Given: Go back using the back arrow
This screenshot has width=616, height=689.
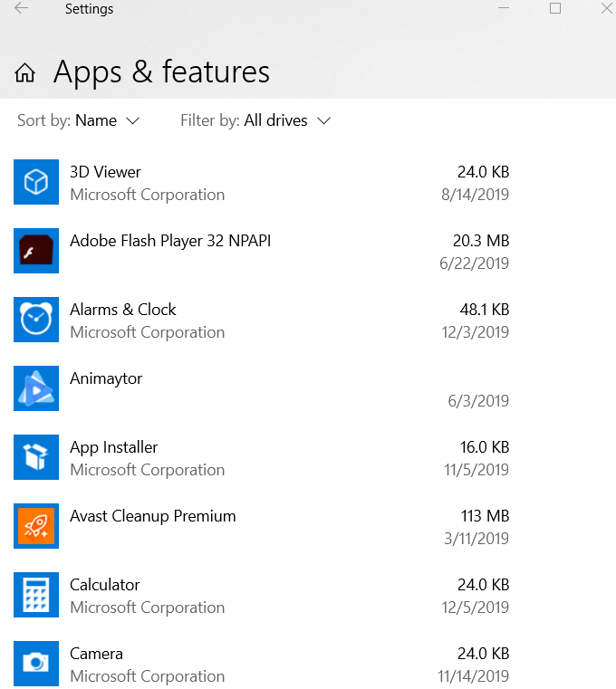Looking at the screenshot, I should pos(21,9).
